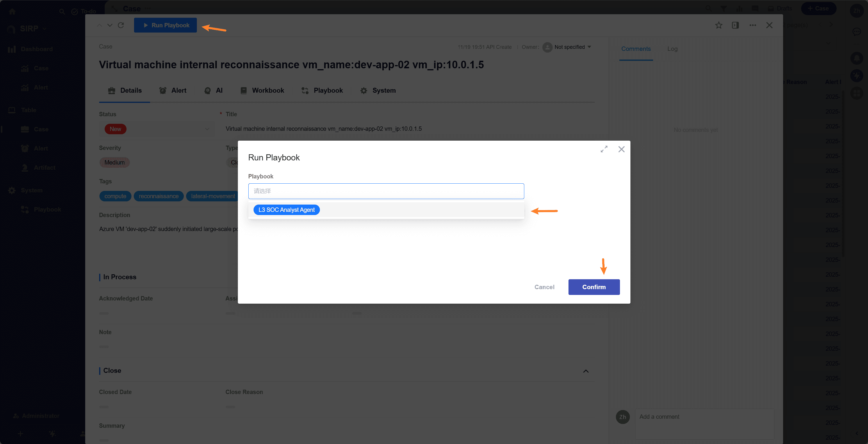Screen dimensions: 868x444
Task: Go to the next case arrow
Action: (x=110, y=25)
